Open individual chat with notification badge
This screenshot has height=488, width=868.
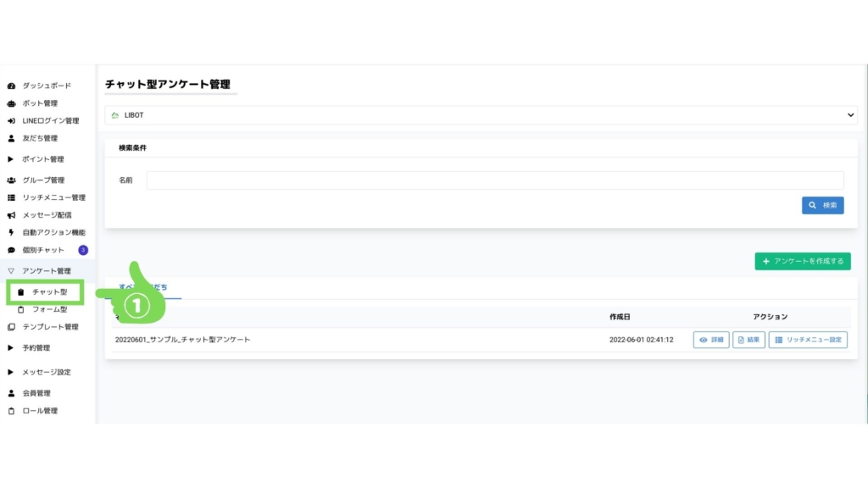43,250
